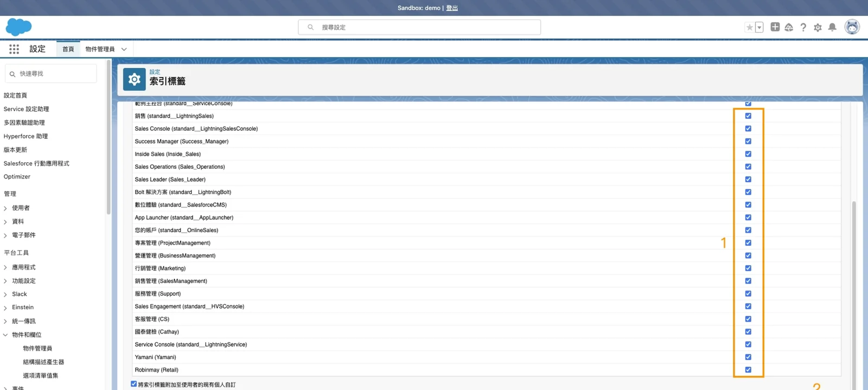The width and height of the screenshot is (868, 390).
Task: Click the Salesforce cloud logo
Action: click(18, 27)
